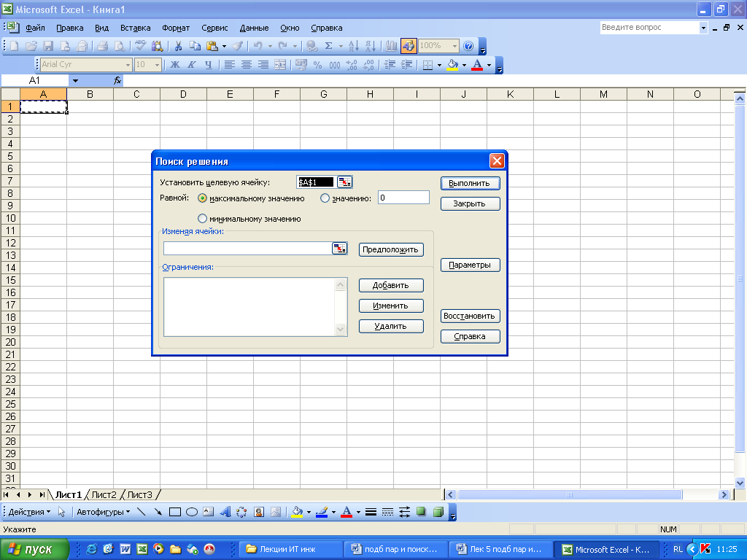The height and width of the screenshot is (560, 747).
Task: Align text left
Action: click(x=230, y=65)
